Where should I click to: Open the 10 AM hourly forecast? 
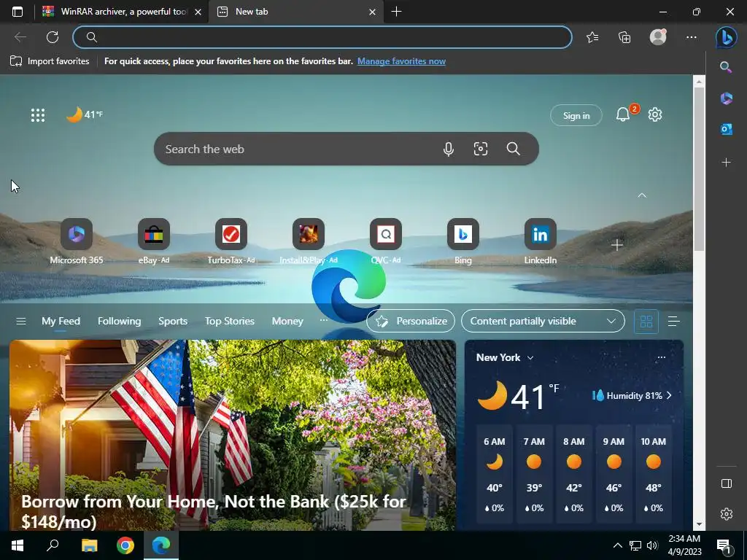point(653,475)
